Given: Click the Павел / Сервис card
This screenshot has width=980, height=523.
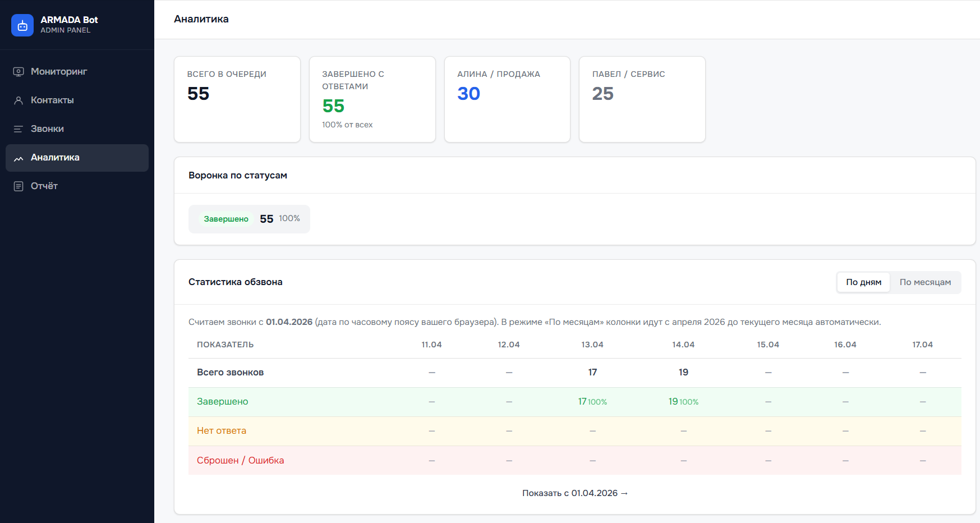Looking at the screenshot, I should tap(642, 99).
